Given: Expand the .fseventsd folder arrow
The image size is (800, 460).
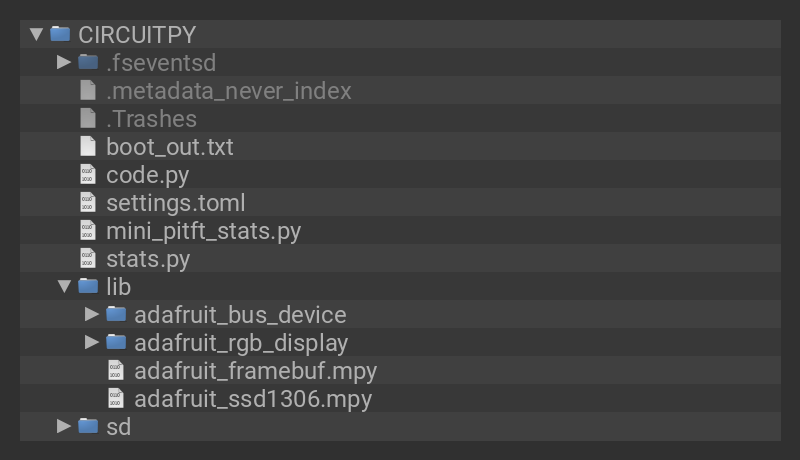Looking at the screenshot, I should [64, 62].
